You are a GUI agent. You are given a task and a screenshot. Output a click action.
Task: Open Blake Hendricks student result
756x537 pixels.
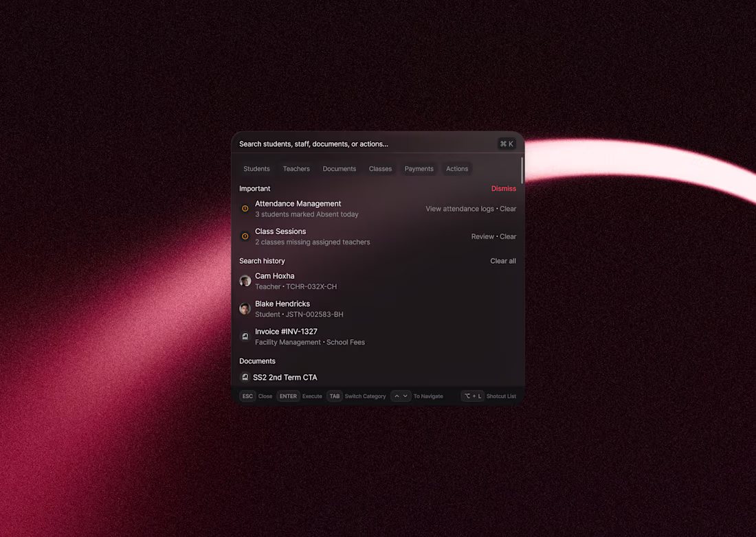(x=377, y=309)
